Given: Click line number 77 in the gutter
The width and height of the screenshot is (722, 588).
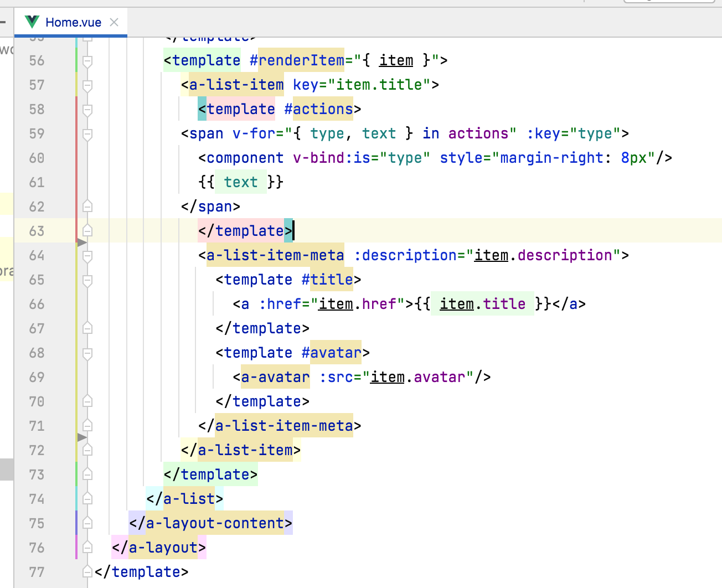Looking at the screenshot, I should 37,572.
